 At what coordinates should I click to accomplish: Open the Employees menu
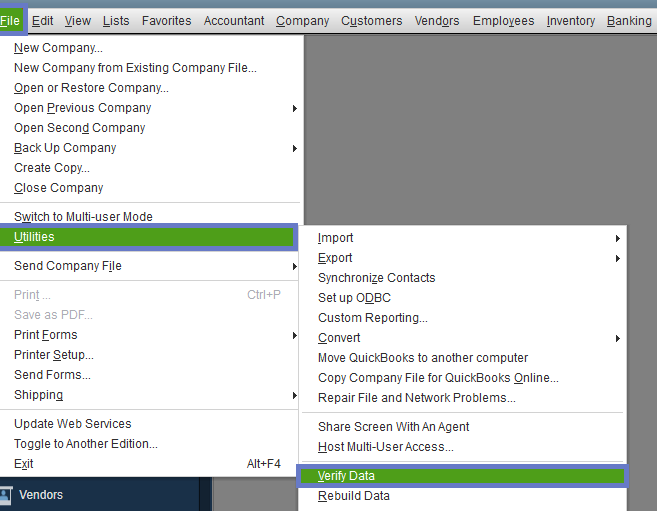pyautogui.click(x=503, y=21)
